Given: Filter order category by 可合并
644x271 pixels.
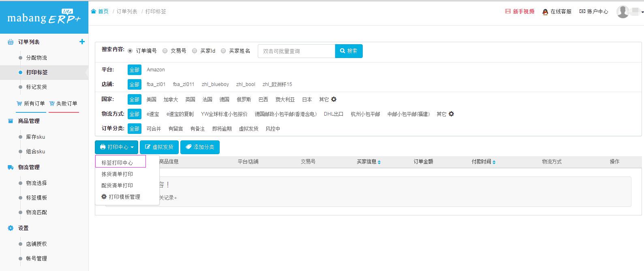Looking at the screenshot, I should pos(154,129).
